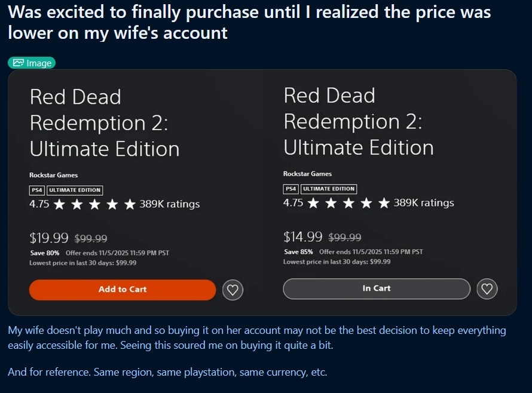Click the Image flair picture icon
532x393 pixels.
pos(19,63)
